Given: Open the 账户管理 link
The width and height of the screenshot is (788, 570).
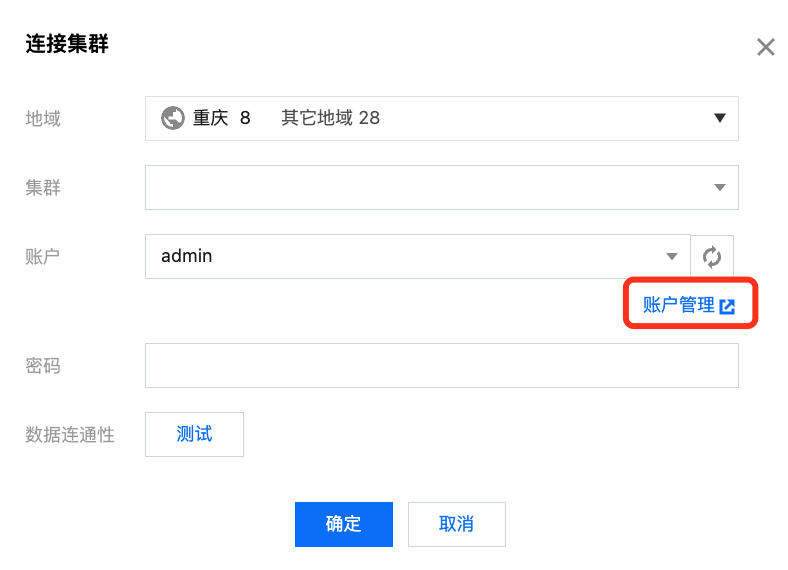Looking at the screenshot, I should pyautogui.click(x=679, y=306).
